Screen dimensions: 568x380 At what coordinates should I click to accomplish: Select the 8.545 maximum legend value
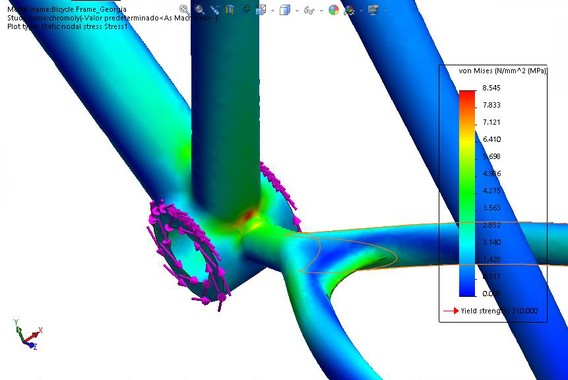[x=492, y=88]
